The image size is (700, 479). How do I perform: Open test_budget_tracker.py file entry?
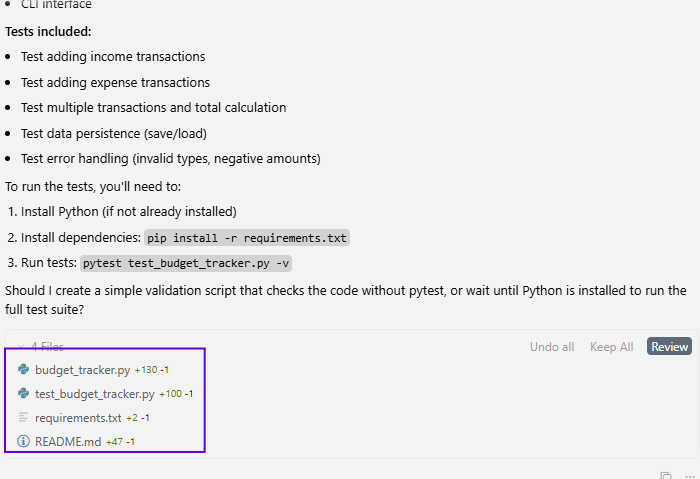point(94,394)
